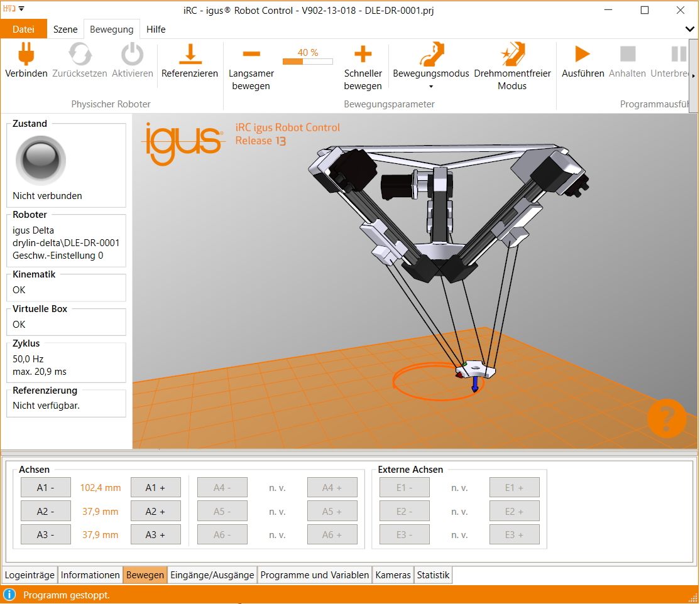Switch to the Szene tab
The width and height of the screenshot is (700, 604).
point(64,29)
